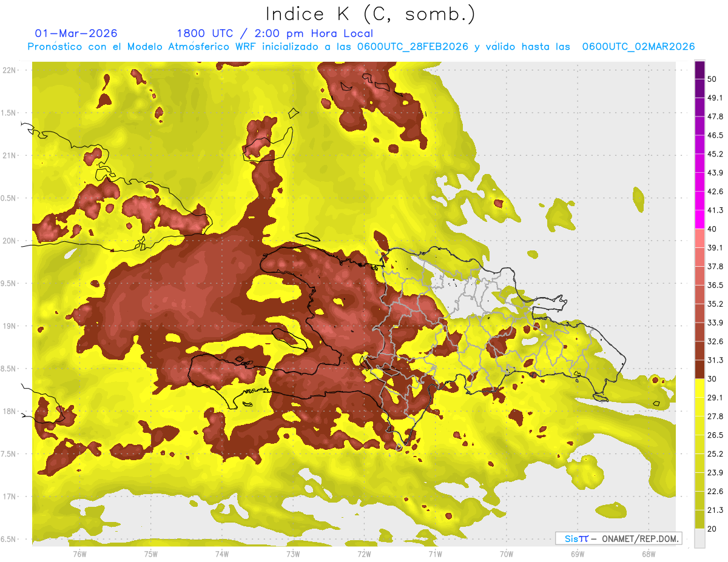Click the "Indice K (C, somb.)" title
The image size is (728, 562).
[x=371, y=14]
